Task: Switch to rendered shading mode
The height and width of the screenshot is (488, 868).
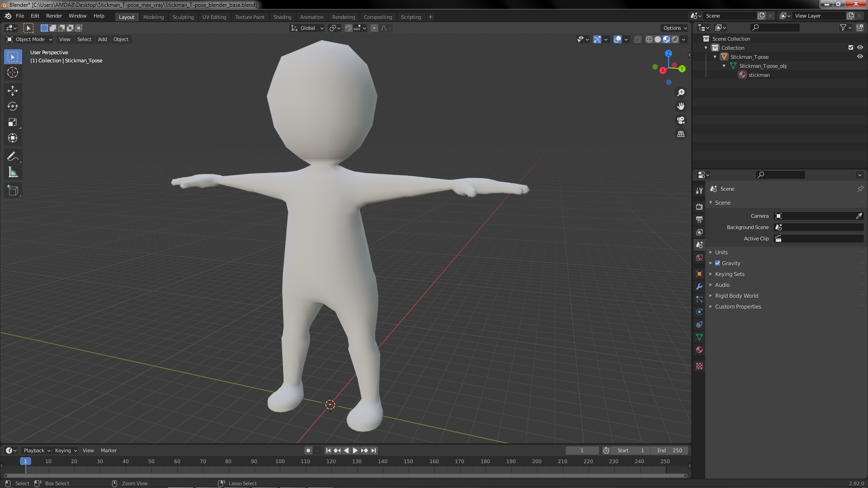Action: click(675, 39)
